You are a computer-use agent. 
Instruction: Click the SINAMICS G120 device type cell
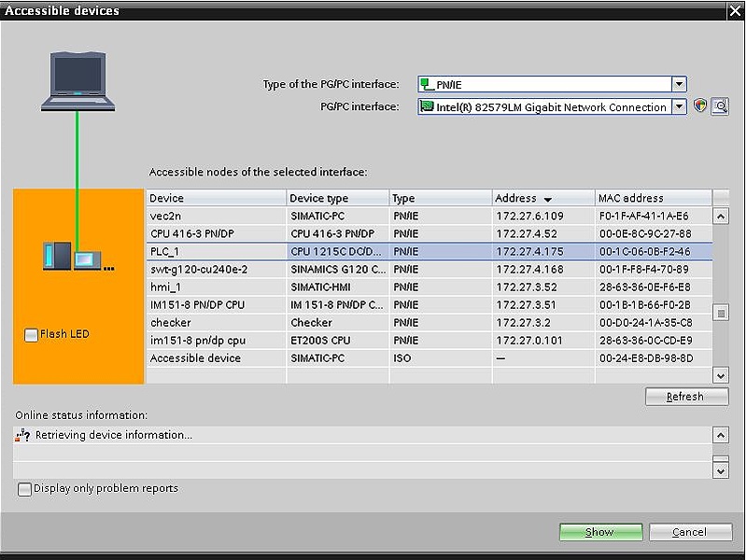click(x=338, y=270)
